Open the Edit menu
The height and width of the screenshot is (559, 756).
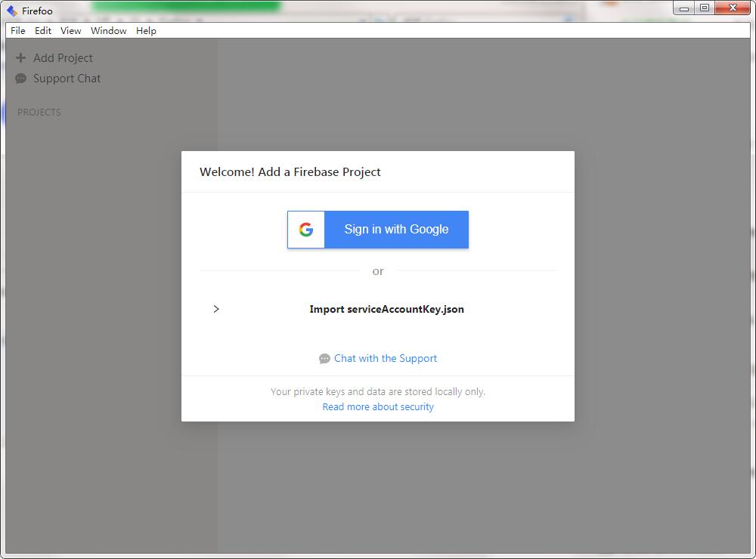(43, 31)
